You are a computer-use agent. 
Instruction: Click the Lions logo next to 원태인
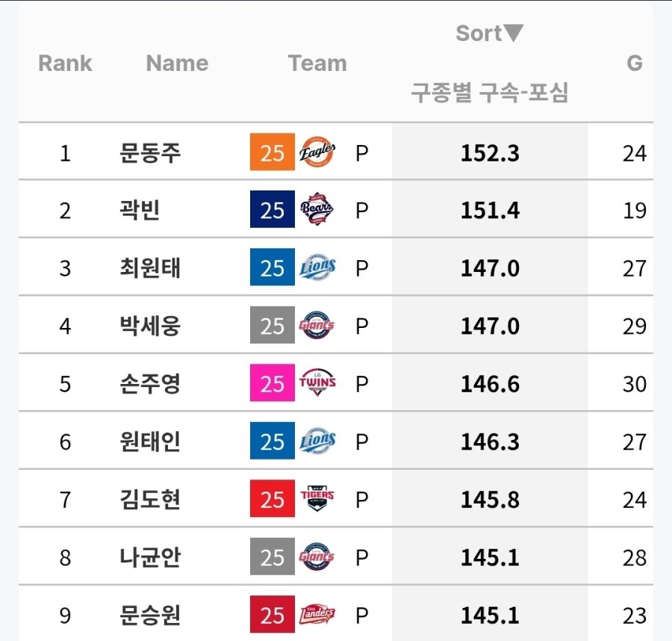[317, 442]
